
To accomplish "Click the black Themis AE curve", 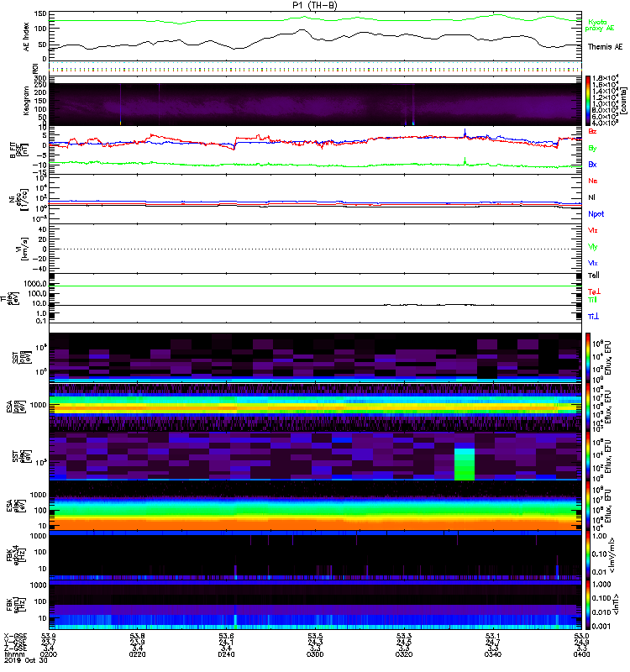I will click(315, 39).
